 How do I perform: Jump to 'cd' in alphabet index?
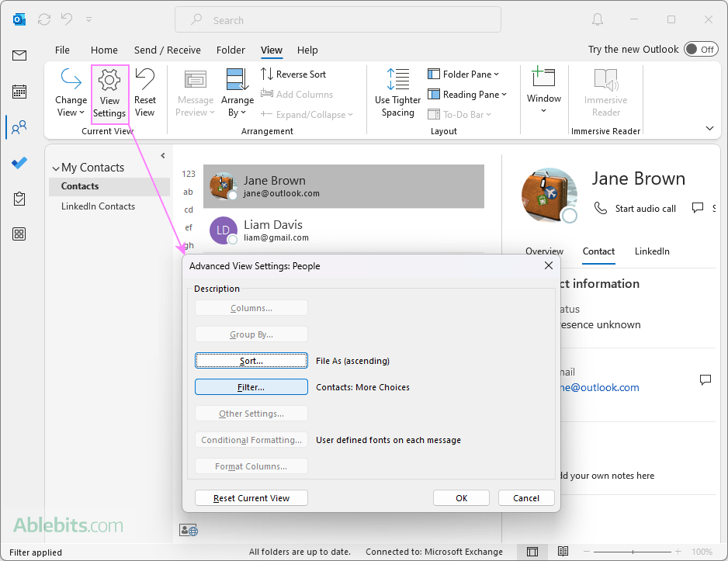[188, 210]
